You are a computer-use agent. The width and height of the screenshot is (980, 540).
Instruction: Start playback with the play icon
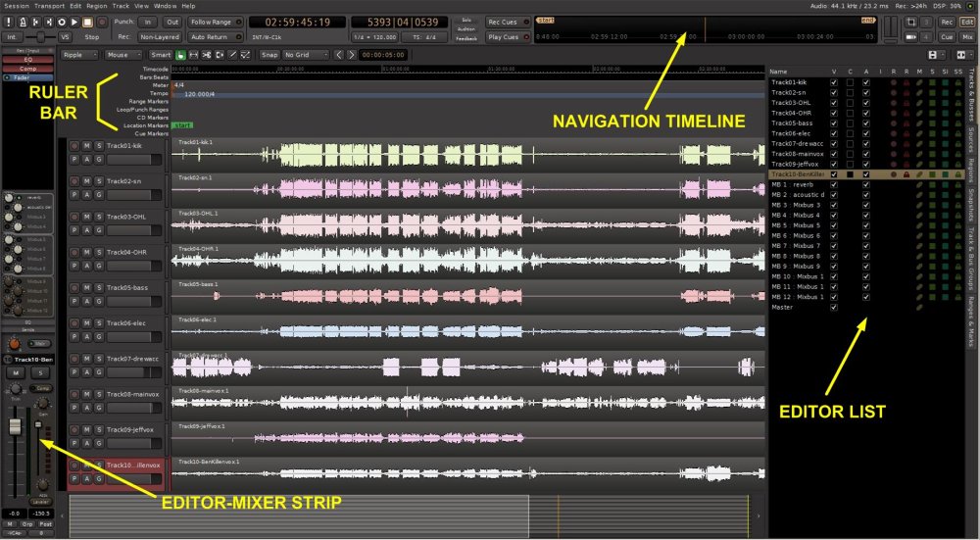point(74,22)
